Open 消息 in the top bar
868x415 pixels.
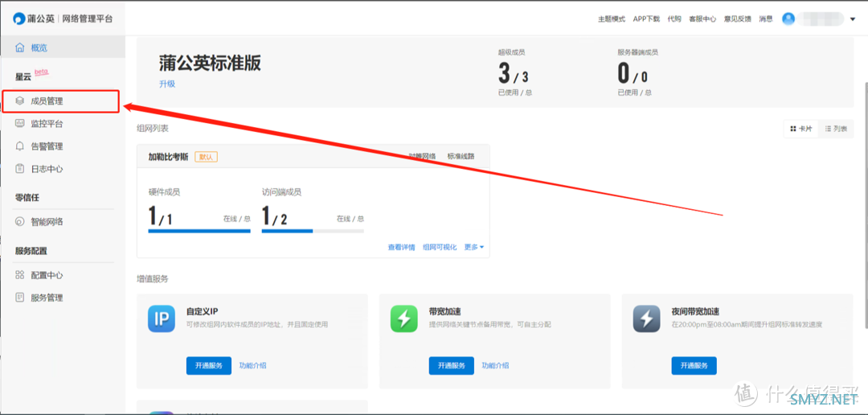point(766,18)
